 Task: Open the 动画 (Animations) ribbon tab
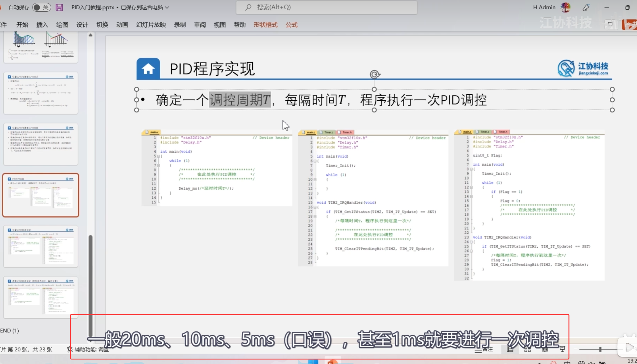(x=122, y=25)
